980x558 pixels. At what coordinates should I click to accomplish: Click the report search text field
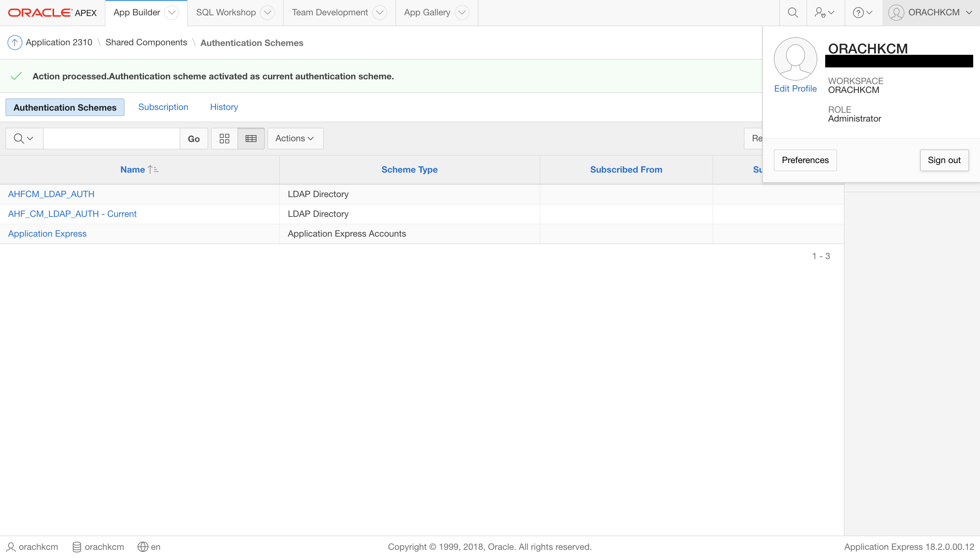[x=112, y=138]
